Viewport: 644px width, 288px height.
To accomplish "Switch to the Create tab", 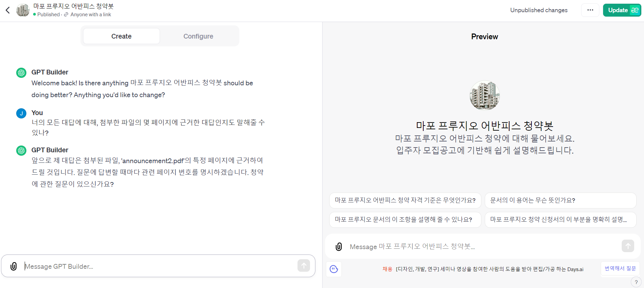I will (121, 36).
